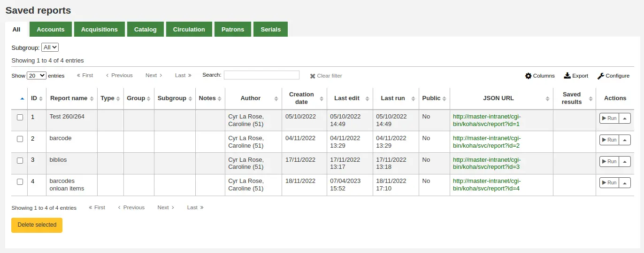Image resolution: width=644 pixels, height=253 pixels.
Task: Go to Last page in top pager
Action: click(x=184, y=75)
